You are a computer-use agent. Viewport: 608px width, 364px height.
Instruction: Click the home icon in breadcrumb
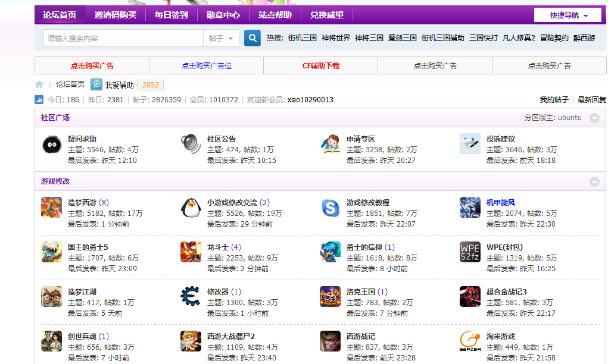coord(39,84)
